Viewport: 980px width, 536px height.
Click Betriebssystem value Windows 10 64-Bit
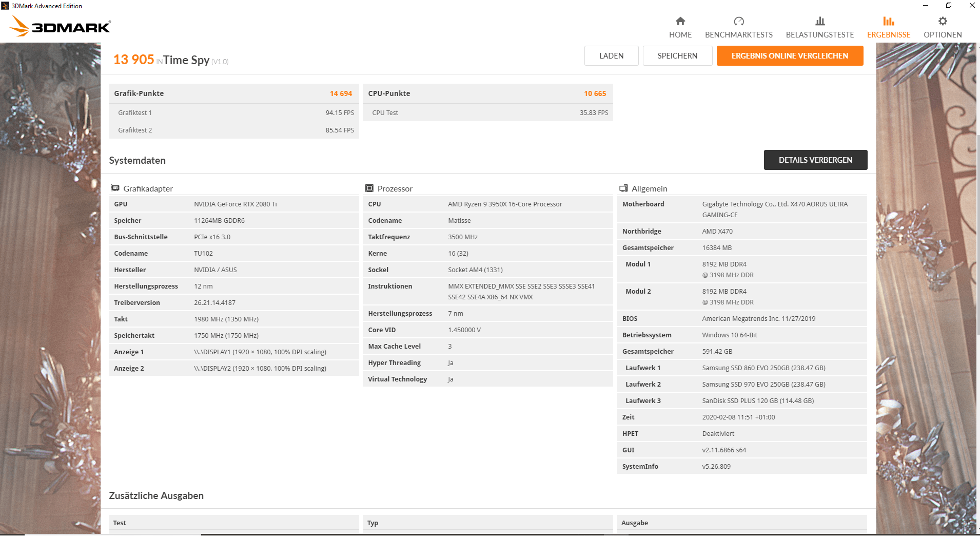pyautogui.click(x=730, y=335)
